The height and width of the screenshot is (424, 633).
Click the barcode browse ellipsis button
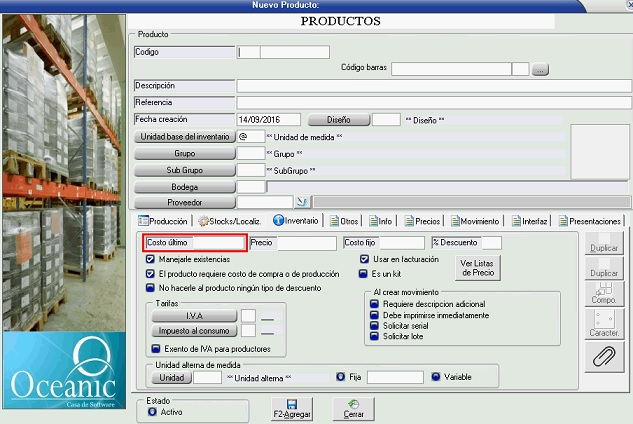[x=540, y=70]
